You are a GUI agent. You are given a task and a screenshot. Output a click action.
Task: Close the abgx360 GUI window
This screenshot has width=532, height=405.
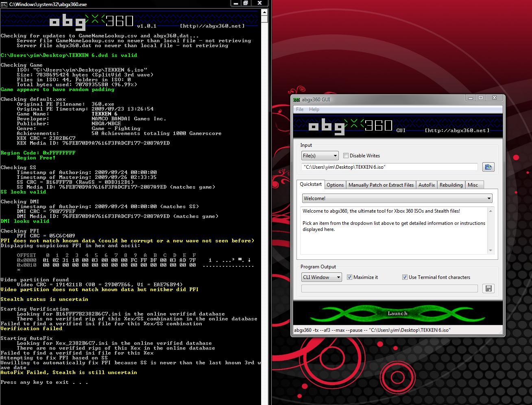point(494,98)
